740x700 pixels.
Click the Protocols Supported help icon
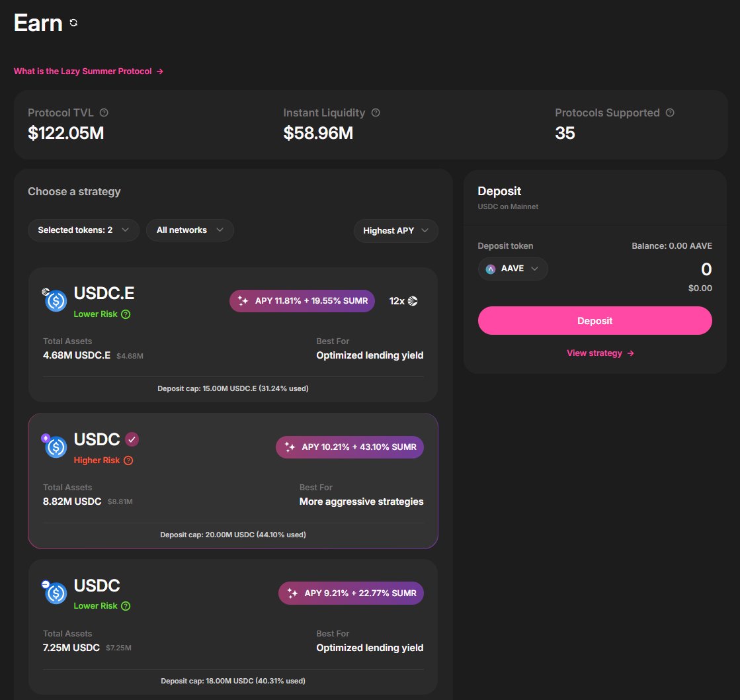[x=670, y=113]
